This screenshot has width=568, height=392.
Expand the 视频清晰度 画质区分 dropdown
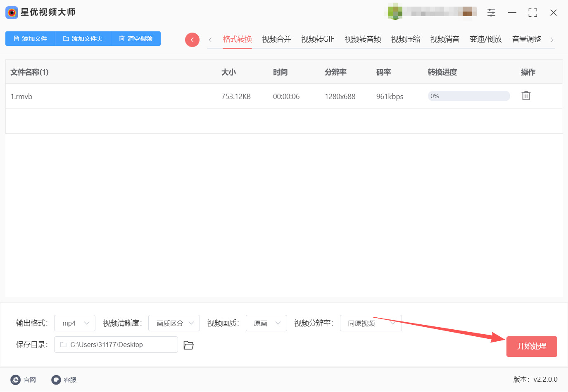(174, 323)
